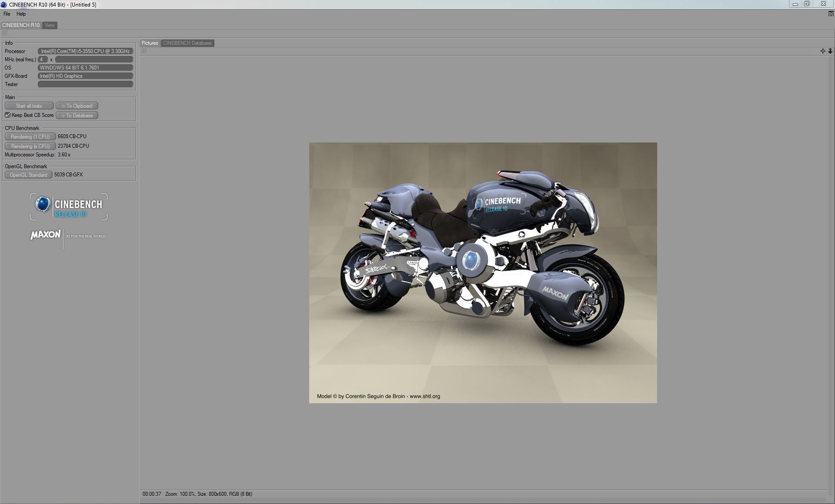Click Start all tests button
Screen dimensions: 835x504
click(x=29, y=106)
